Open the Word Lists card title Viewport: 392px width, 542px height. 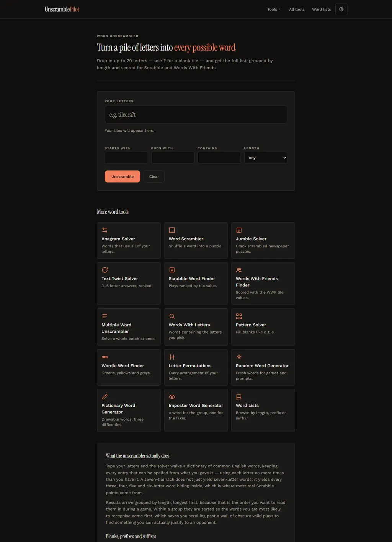pyautogui.click(x=247, y=406)
